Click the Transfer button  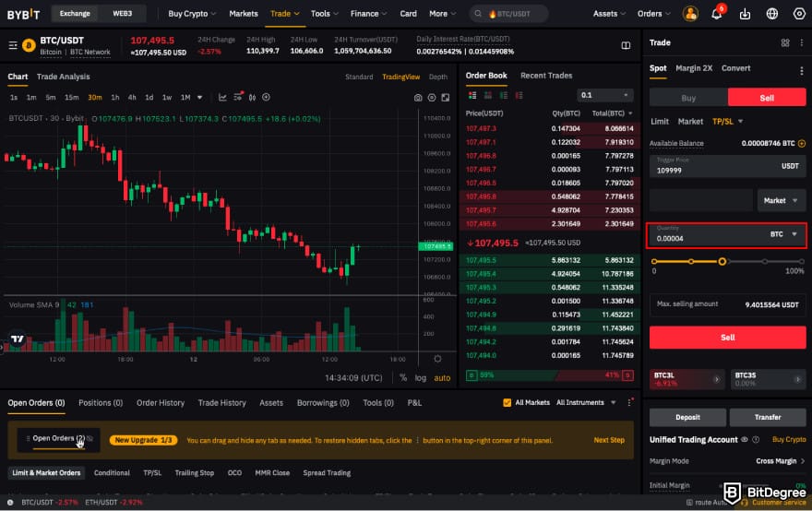[768, 417]
